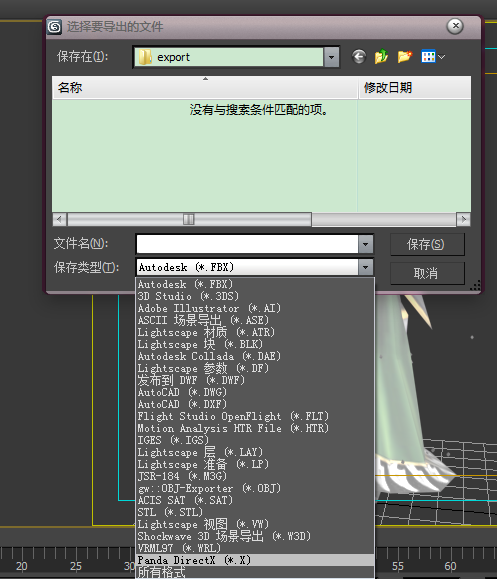
Task: Select ACIS SAT (*.SAT) format
Action: pos(255,500)
